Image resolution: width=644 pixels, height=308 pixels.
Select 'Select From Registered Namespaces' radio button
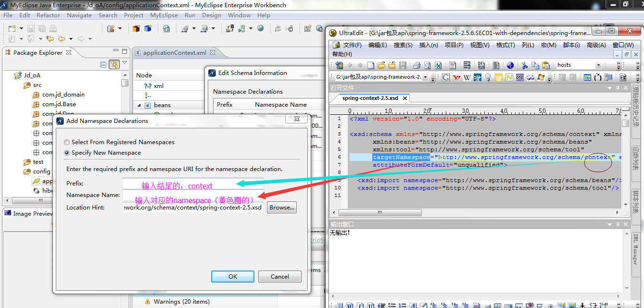67,142
